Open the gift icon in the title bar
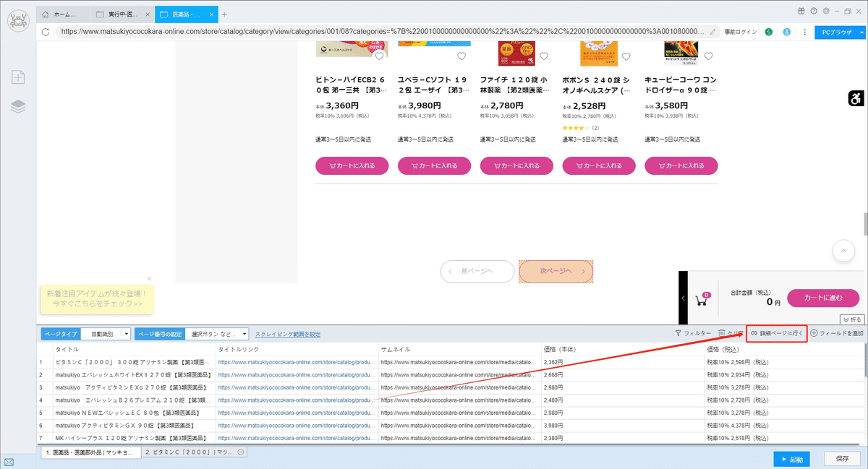Image resolution: width=868 pixels, height=469 pixels. pos(801,11)
